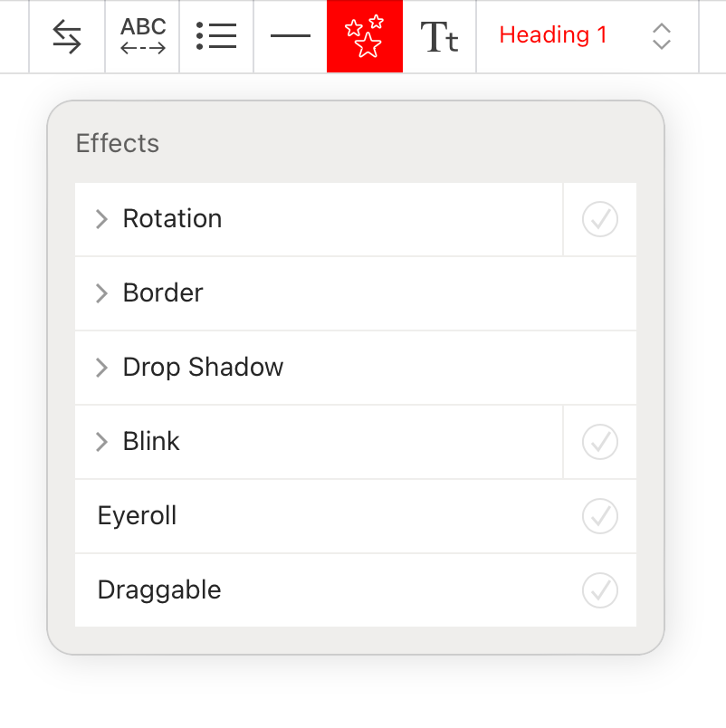
Task: Insert a horizontal line from the toolbar
Action: (x=290, y=36)
